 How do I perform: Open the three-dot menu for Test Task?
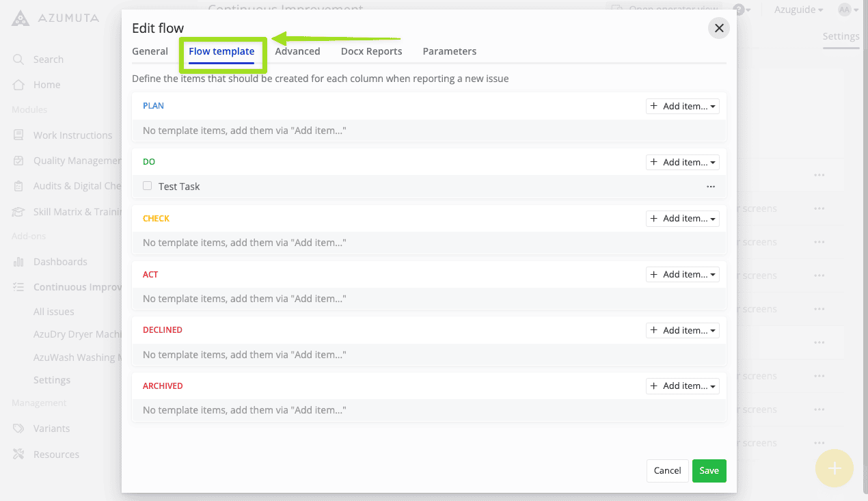click(x=711, y=187)
